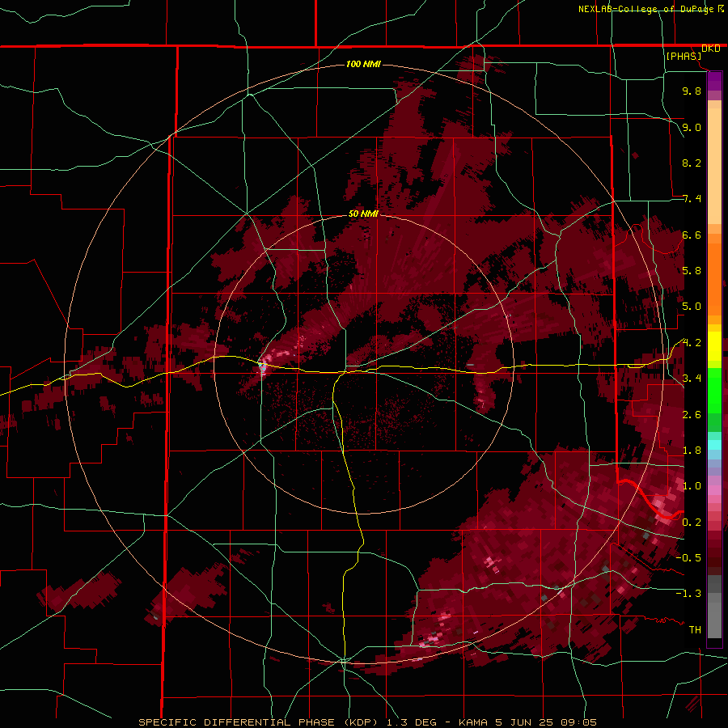Click the Specific Differential Phase KAMA caption

pyautogui.click(x=367, y=722)
